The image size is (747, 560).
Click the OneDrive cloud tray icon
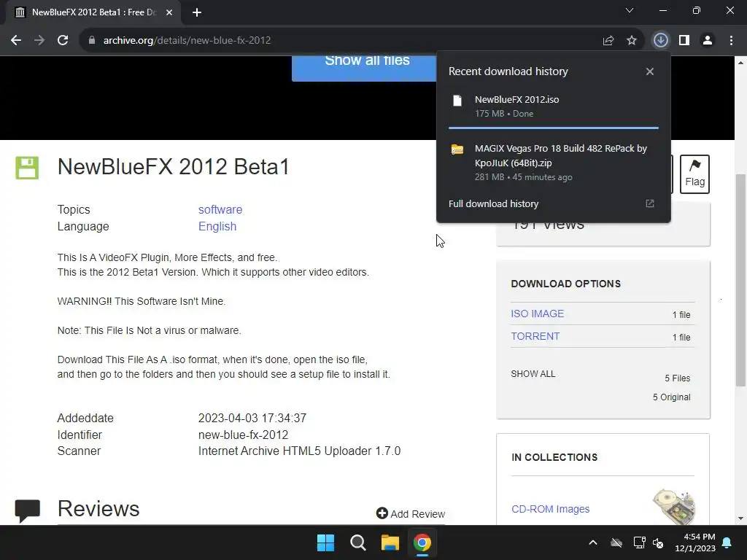[x=616, y=542]
